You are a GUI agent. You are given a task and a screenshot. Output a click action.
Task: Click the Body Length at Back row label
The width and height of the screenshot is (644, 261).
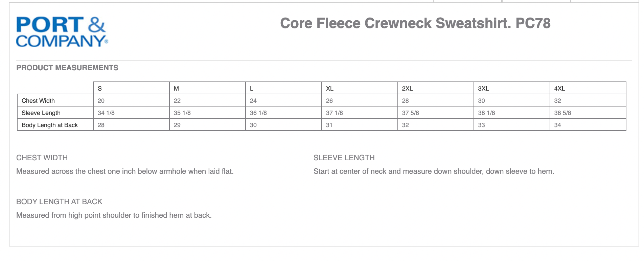(50, 125)
